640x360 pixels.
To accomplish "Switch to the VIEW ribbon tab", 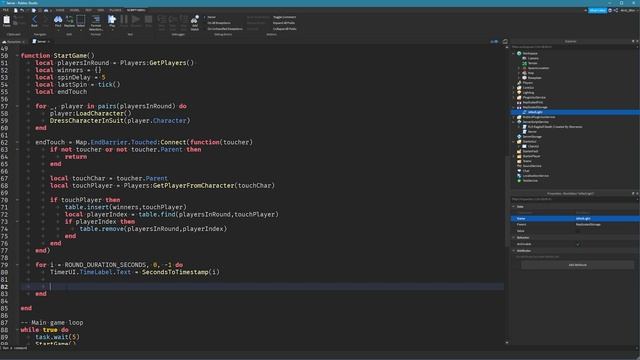I will coord(100,10).
